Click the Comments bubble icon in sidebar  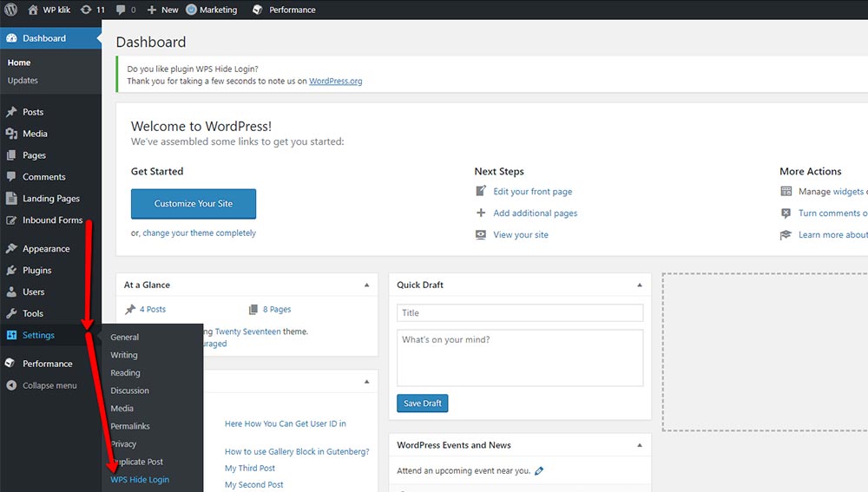(x=11, y=176)
